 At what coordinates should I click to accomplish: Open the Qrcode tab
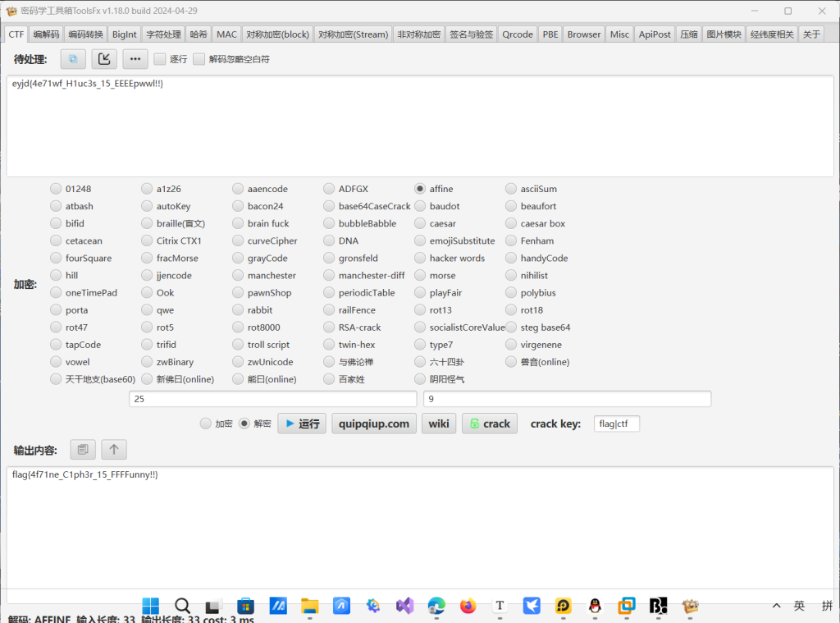[x=517, y=34]
